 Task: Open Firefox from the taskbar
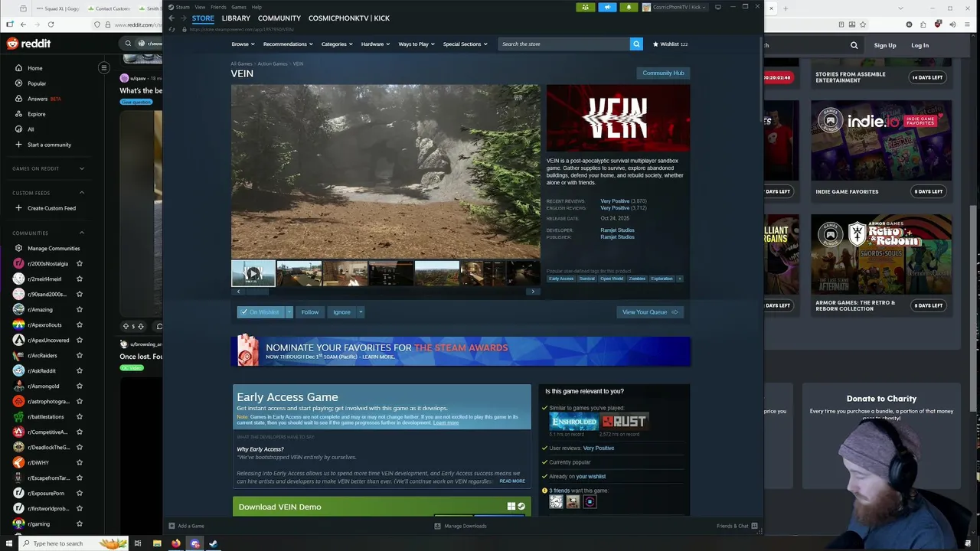176,543
